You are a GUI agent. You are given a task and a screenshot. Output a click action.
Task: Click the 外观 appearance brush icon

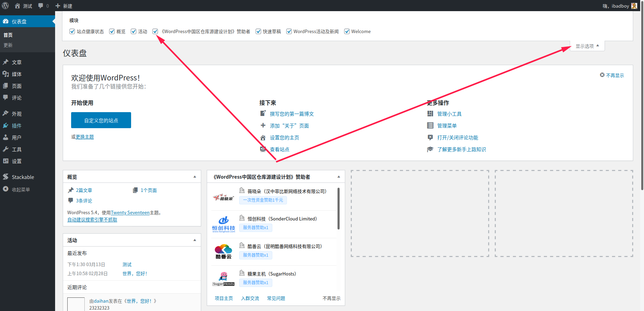[6, 114]
